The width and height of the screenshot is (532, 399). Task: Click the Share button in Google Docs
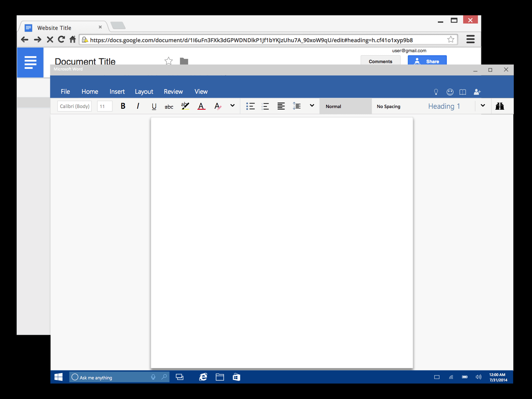tap(427, 61)
